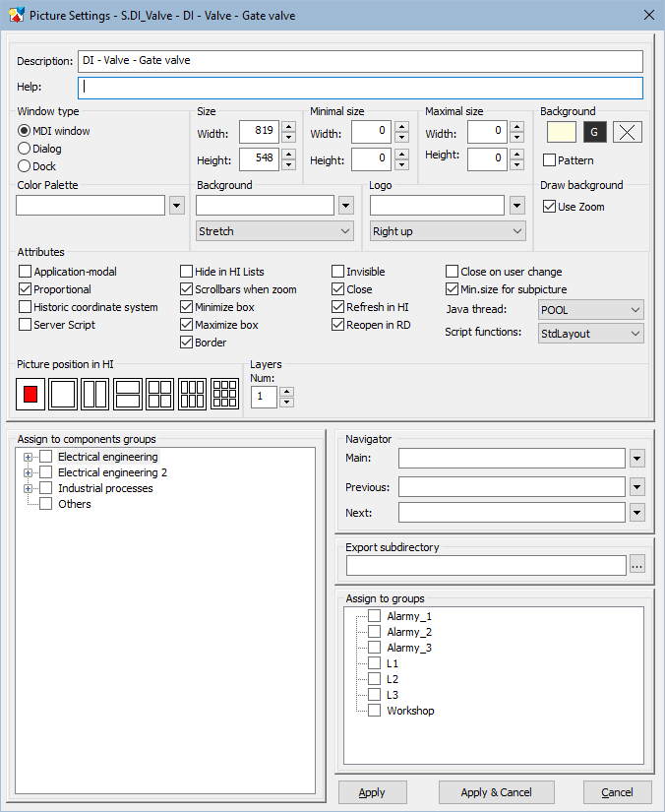The width and height of the screenshot is (665, 812).
Task: Increase the Layers Num value
Action: [x=287, y=391]
